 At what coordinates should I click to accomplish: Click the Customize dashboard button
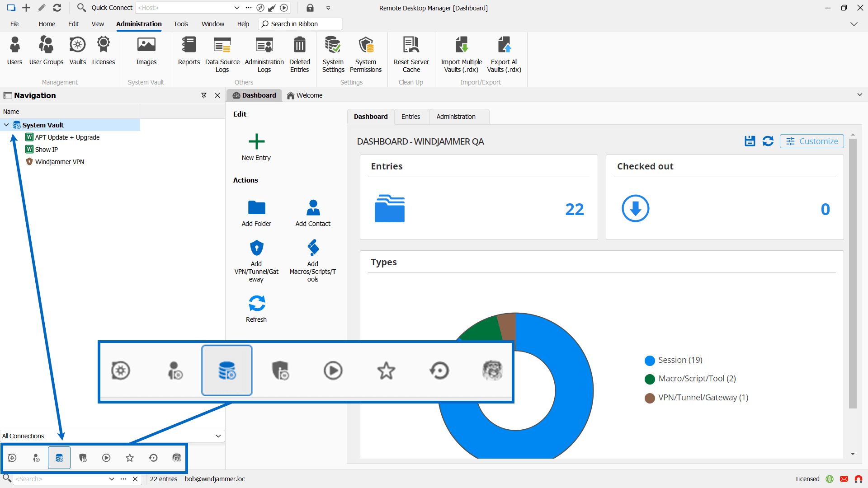(811, 141)
